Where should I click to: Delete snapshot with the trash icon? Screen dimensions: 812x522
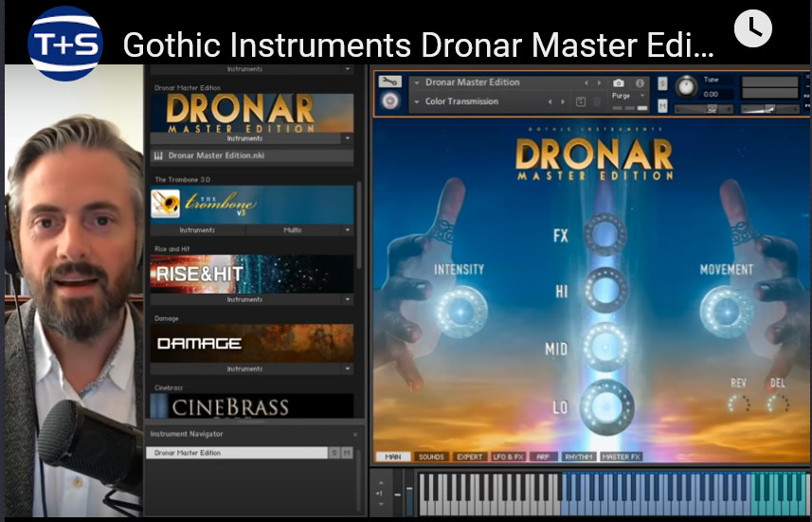click(597, 102)
